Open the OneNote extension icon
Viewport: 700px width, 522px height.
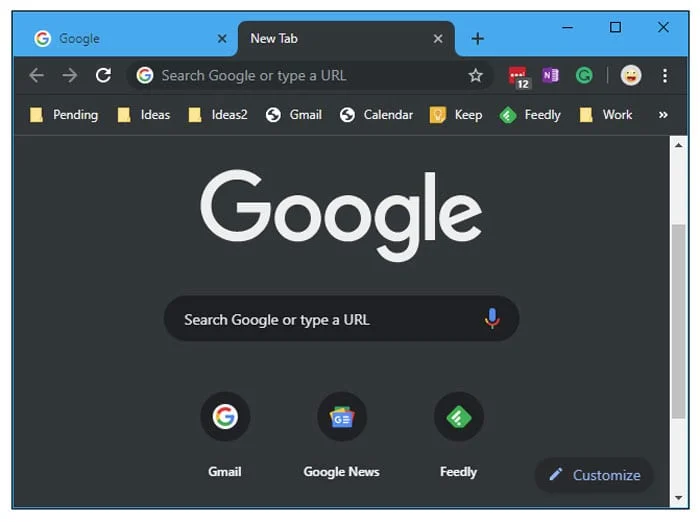pos(550,75)
